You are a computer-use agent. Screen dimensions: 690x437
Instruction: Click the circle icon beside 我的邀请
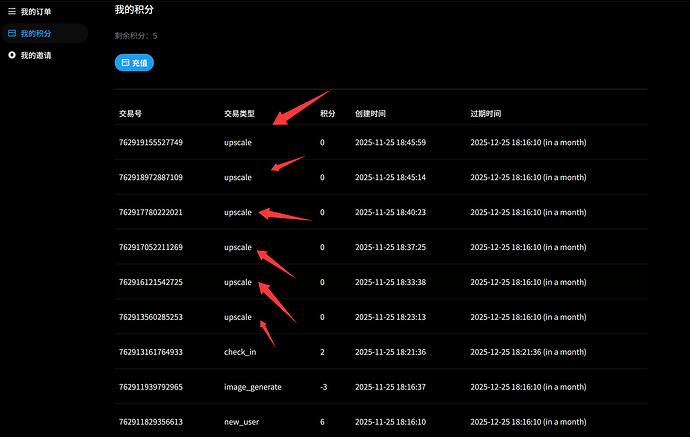click(x=12, y=55)
